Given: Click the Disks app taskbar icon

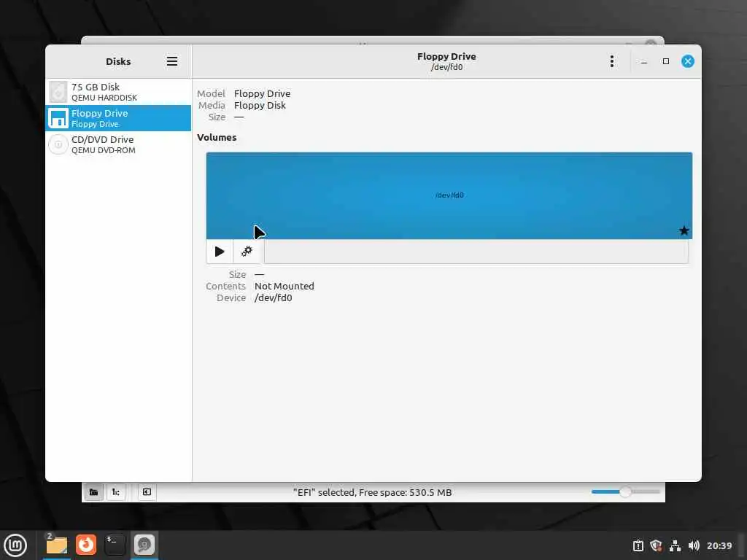Looking at the screenshot, I should tap(144, 545).
